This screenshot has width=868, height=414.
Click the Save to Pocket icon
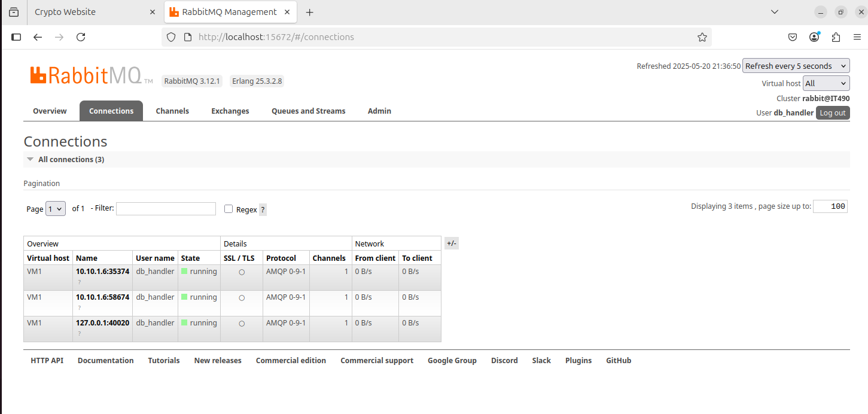792,37
